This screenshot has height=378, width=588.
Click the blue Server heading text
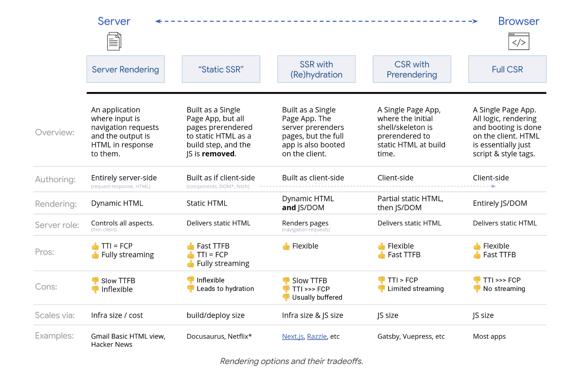tap(114, 21)
